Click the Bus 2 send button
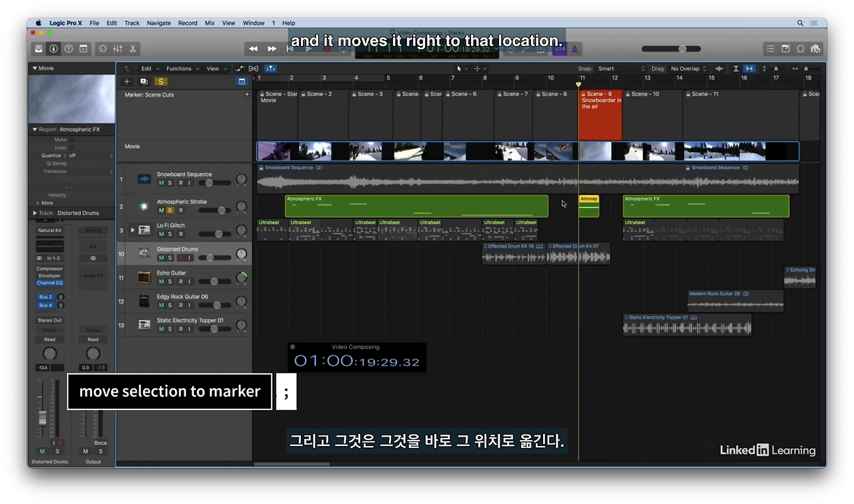The image size is (854, 504). point(45,297)
